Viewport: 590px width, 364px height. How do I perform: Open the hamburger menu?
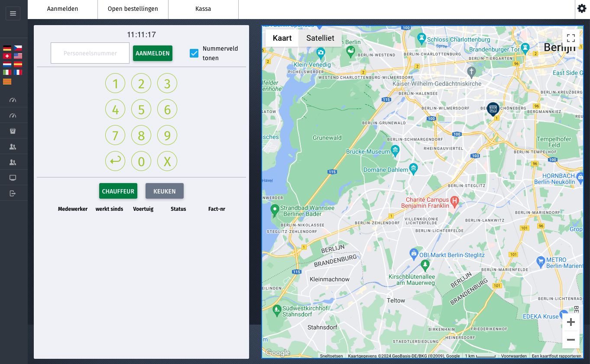pyautogui.click(x=13, y=13)
